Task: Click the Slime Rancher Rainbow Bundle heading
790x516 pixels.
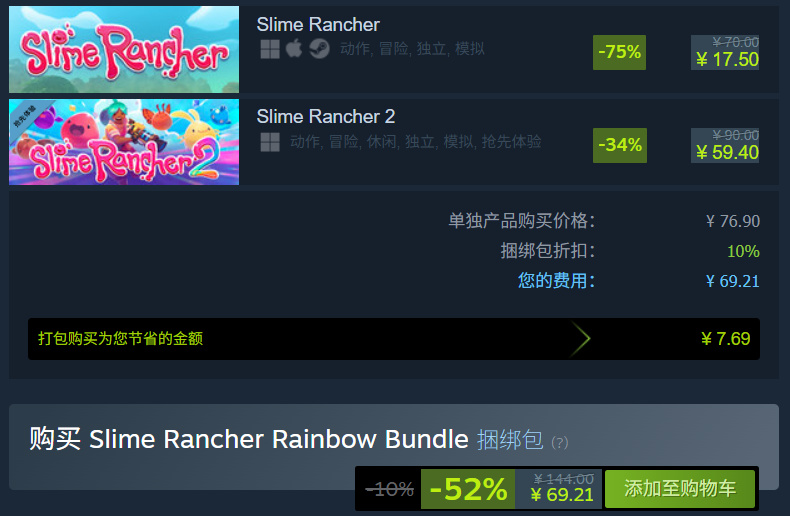Action: point(279,439)
